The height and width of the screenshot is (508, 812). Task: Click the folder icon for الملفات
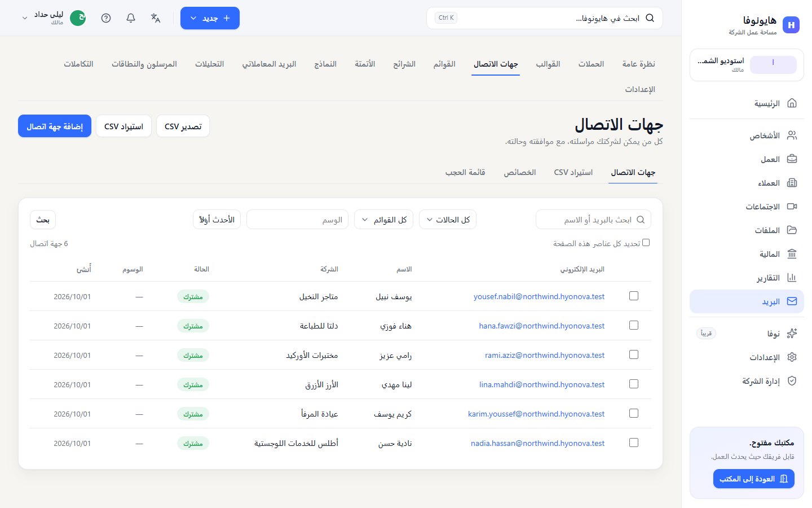tap(792, 230)
